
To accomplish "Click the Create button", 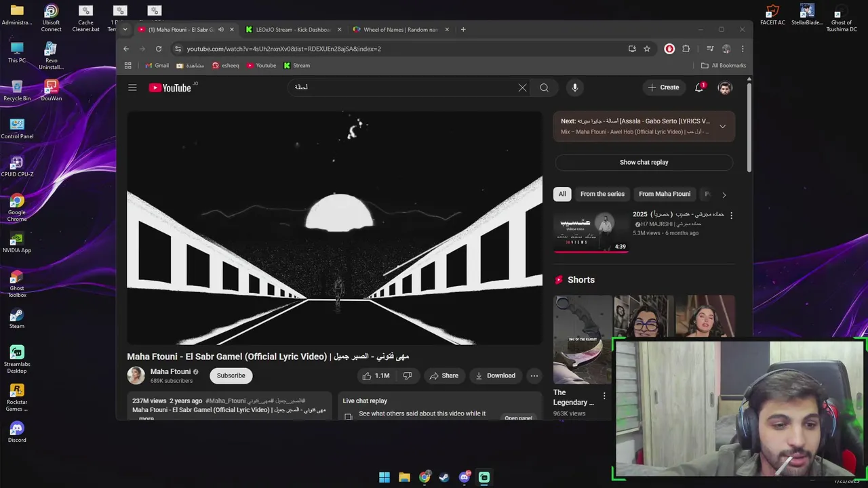I will (x=663, y=87).
